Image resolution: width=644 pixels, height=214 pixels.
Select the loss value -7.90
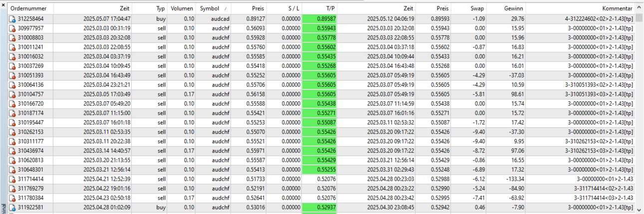click(x=518, y=208)
